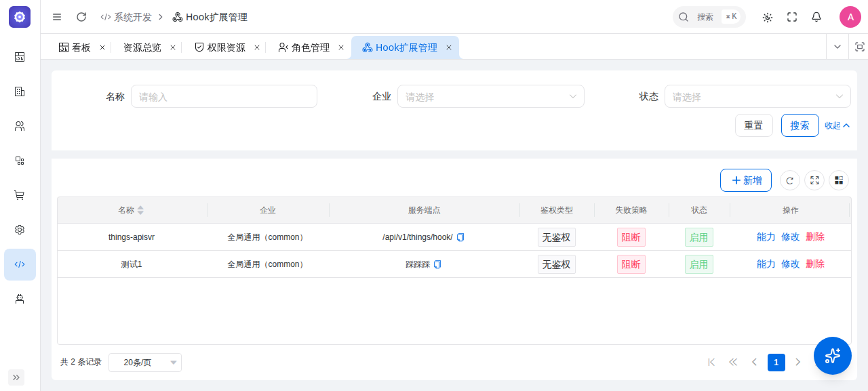Open the devices icon in sidebar
This screenshot has width=868, height=391.
[20, 161]
